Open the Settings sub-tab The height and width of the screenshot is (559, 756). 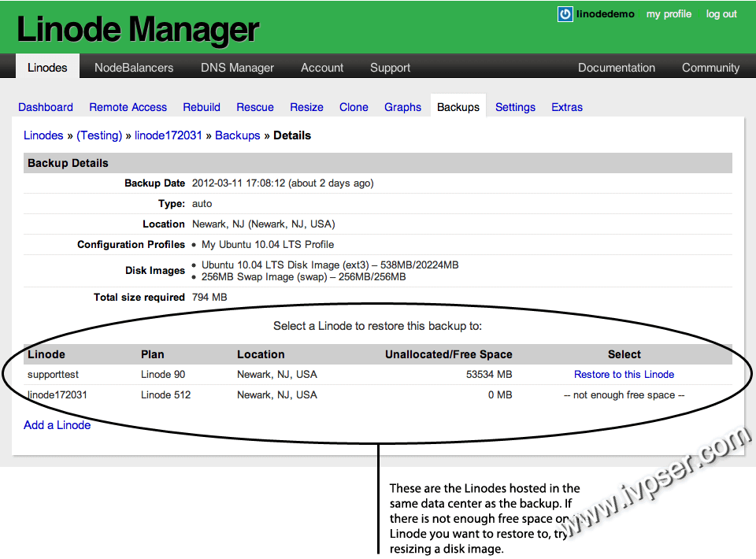(515, 107)
